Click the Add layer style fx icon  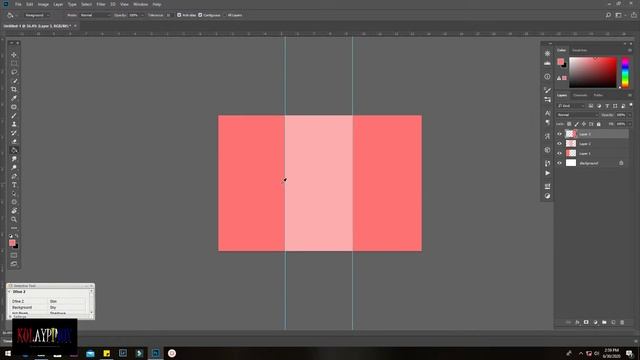[x=577, y=322]
